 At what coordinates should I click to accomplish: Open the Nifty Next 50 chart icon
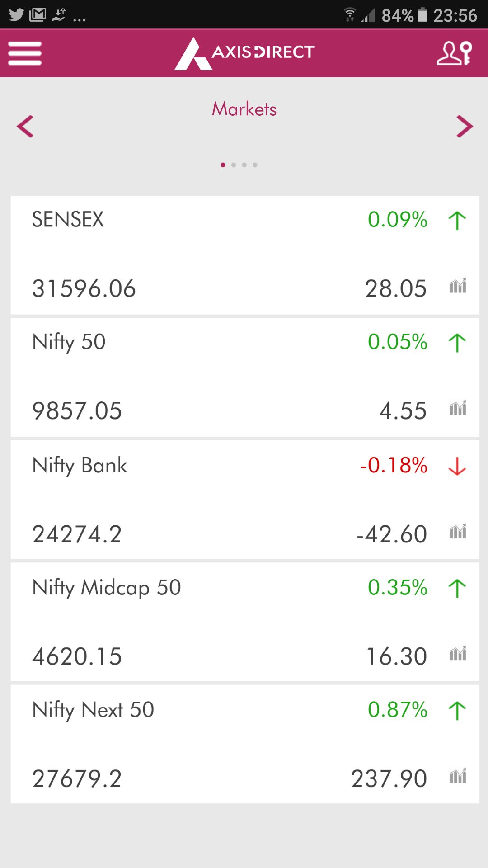click(457, 777)
